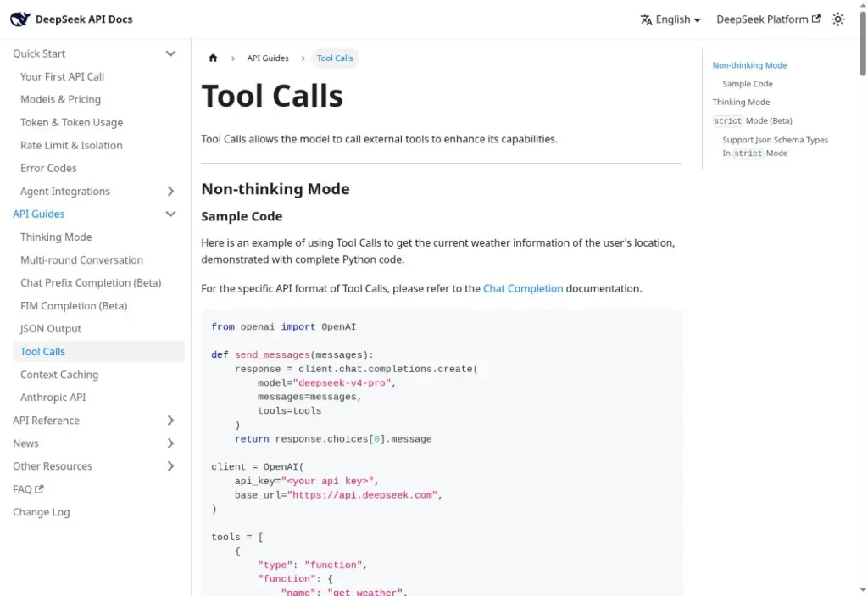Expand the Other Resources chevron
This screenshot has width=868, height=596.
click(x=170, y=466)
